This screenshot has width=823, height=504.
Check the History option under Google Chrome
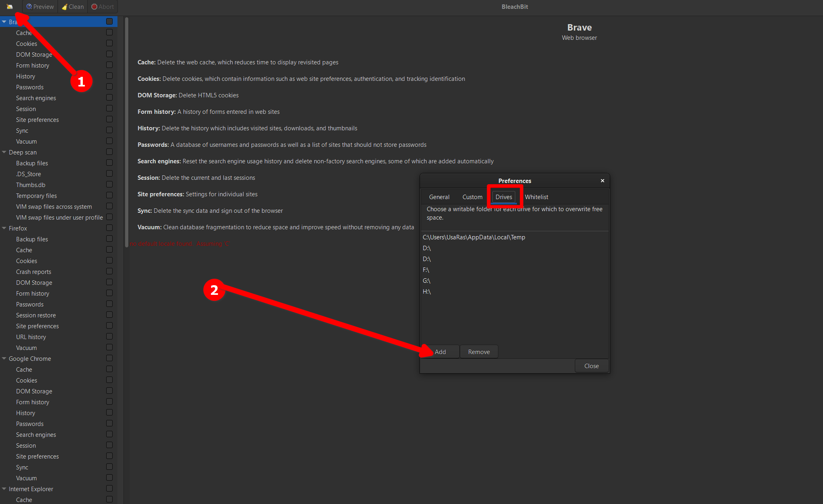coord(109,412)
